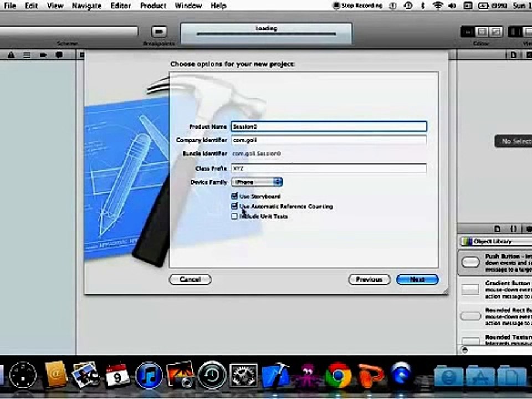Viewport: 532px width, 399px height.
Task: Click the Loading progress bar
Action: [x=267, y=34]
